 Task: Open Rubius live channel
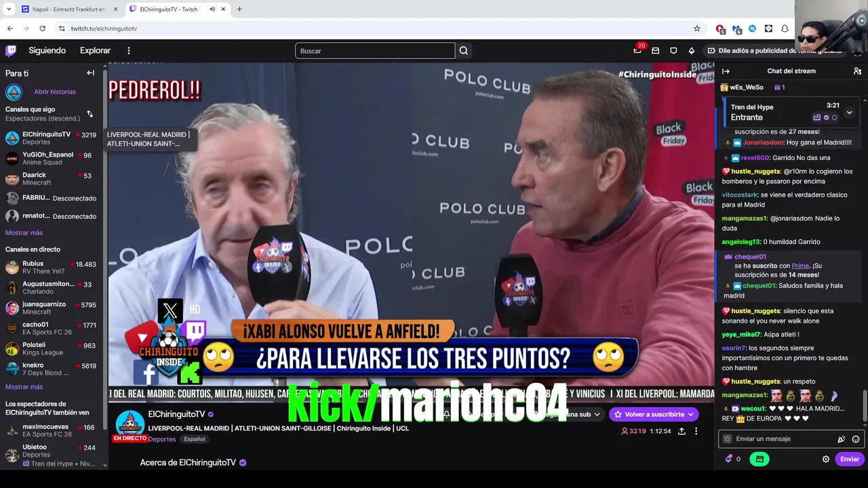tap(51, 267)
